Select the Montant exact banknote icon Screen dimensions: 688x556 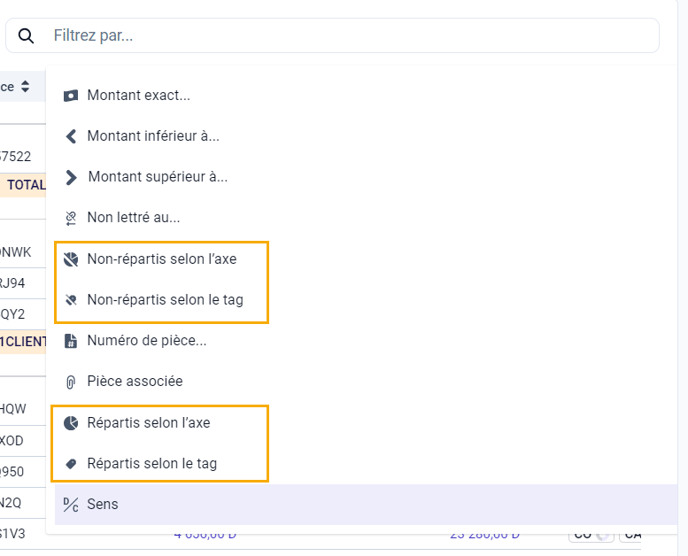(71, 96)
